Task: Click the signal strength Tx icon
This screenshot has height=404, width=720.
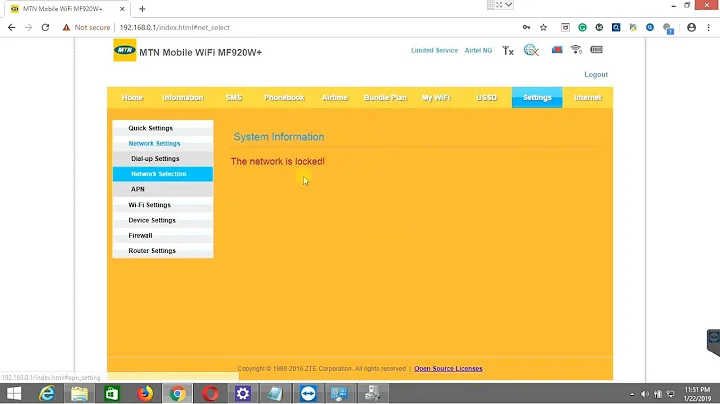Action: pos(507,50)
